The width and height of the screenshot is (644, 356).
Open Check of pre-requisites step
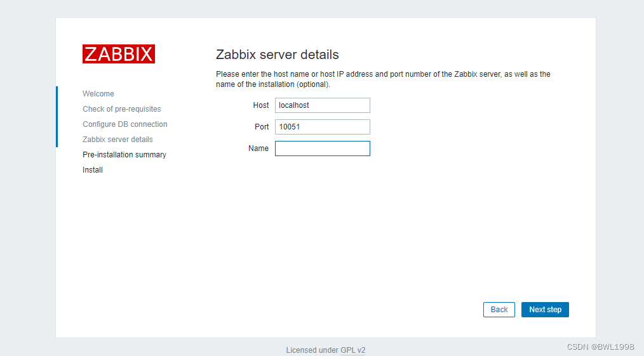pyautogui.click(x=121, y=109)
